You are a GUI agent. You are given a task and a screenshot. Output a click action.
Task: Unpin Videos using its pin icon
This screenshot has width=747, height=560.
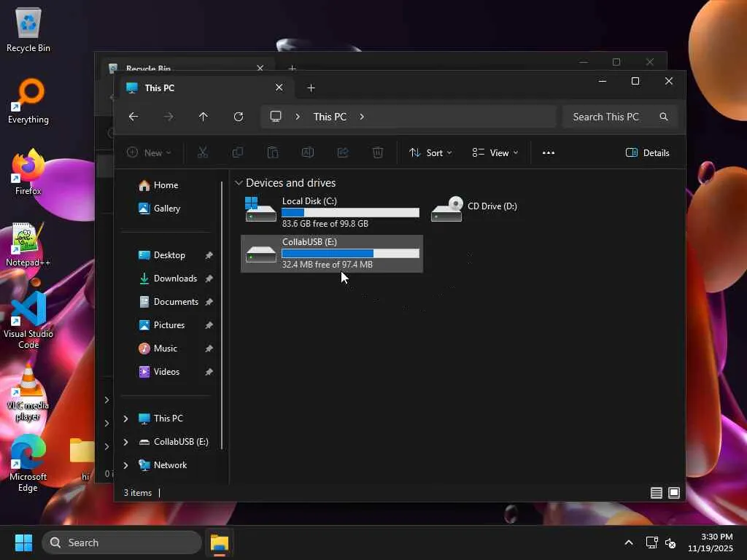[x=209, y=372]
